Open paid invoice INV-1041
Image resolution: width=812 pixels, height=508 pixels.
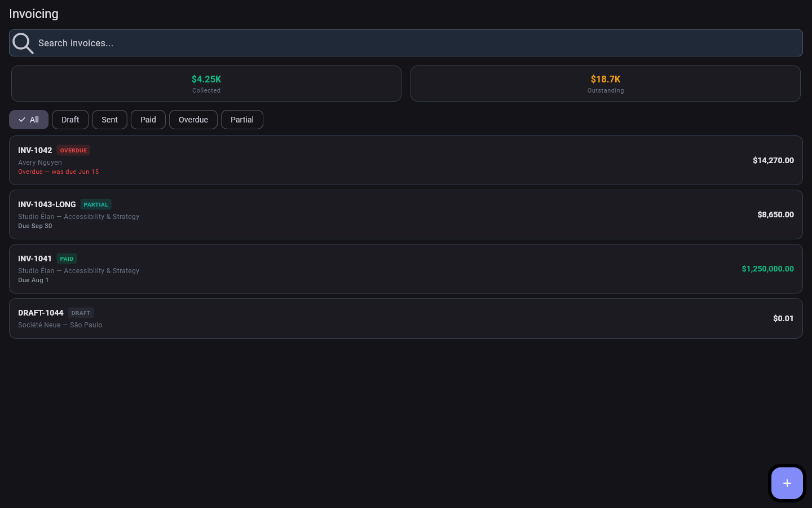[406, 269]
